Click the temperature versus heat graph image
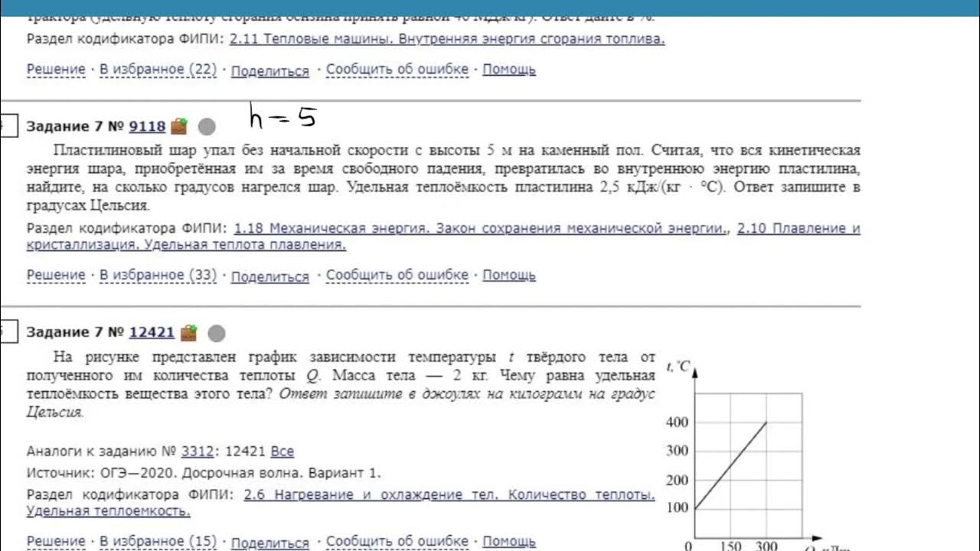980x551 pixels. click(758, 455)
